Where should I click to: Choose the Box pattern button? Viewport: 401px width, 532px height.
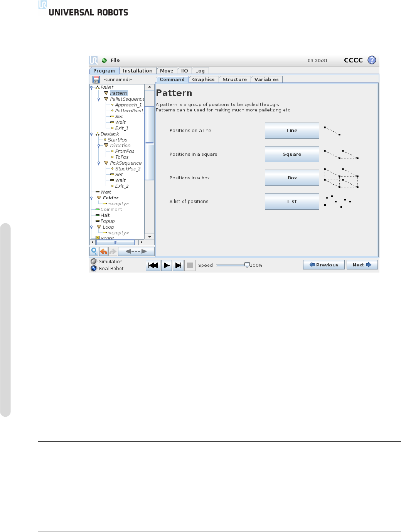pos(292,178)
